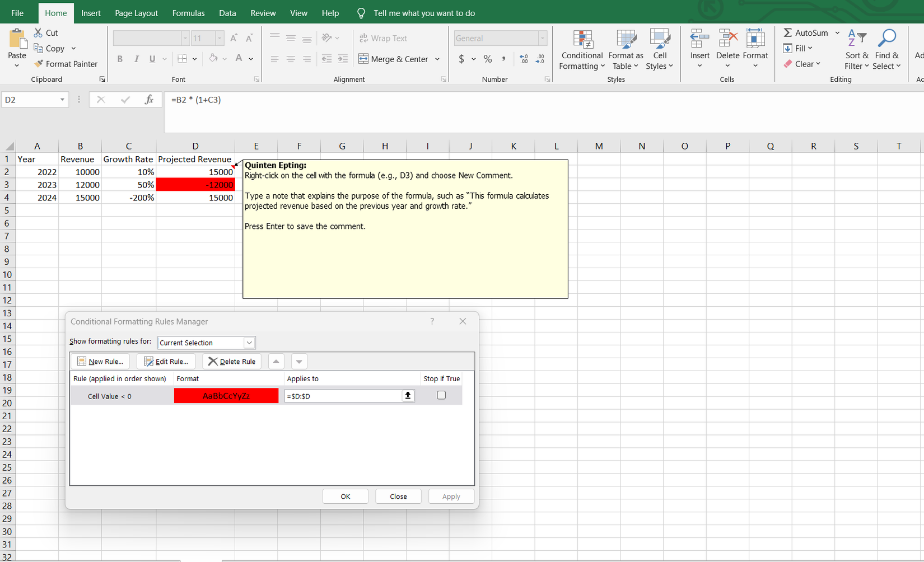The width and height of the screenshot is (924, 562).
Task: Open the Page Layout tab
Action: click(x=136, y=13)
